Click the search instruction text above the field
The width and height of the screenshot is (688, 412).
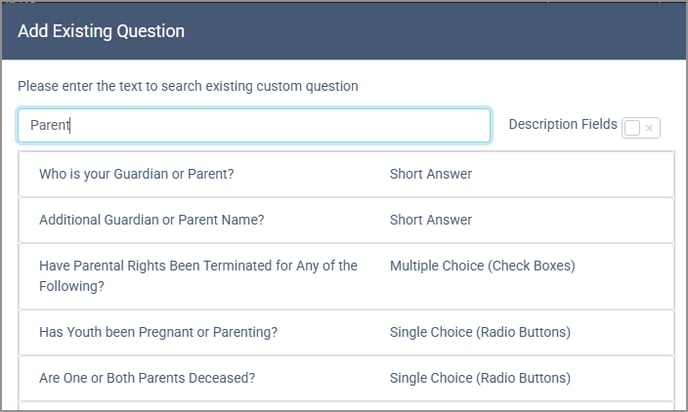point(188,86)
